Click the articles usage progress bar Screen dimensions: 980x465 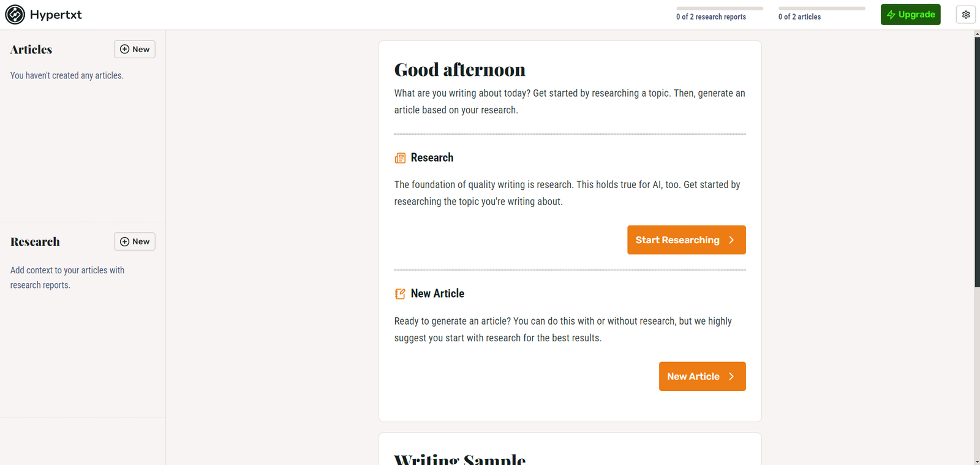click(x=822, y=9)
